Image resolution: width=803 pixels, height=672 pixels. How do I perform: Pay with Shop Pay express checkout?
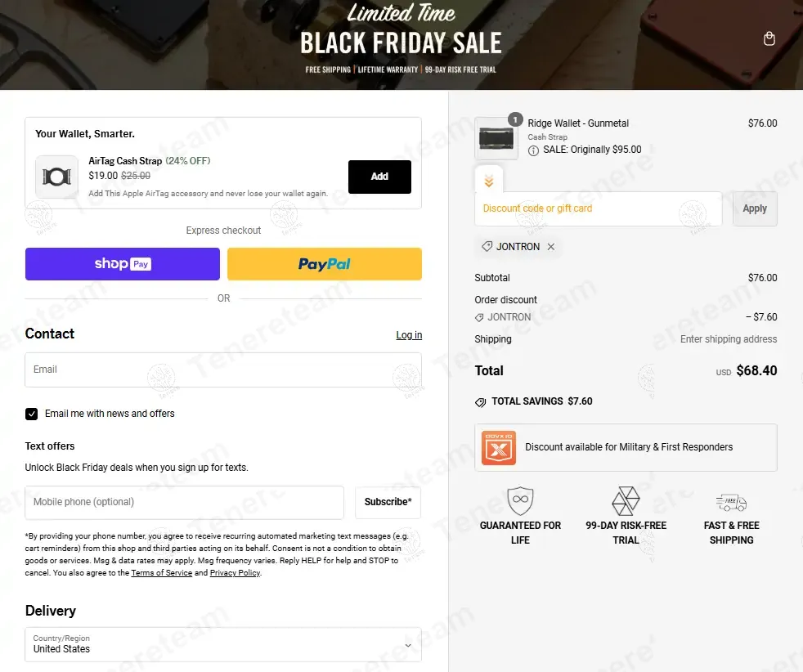(123, 264)
